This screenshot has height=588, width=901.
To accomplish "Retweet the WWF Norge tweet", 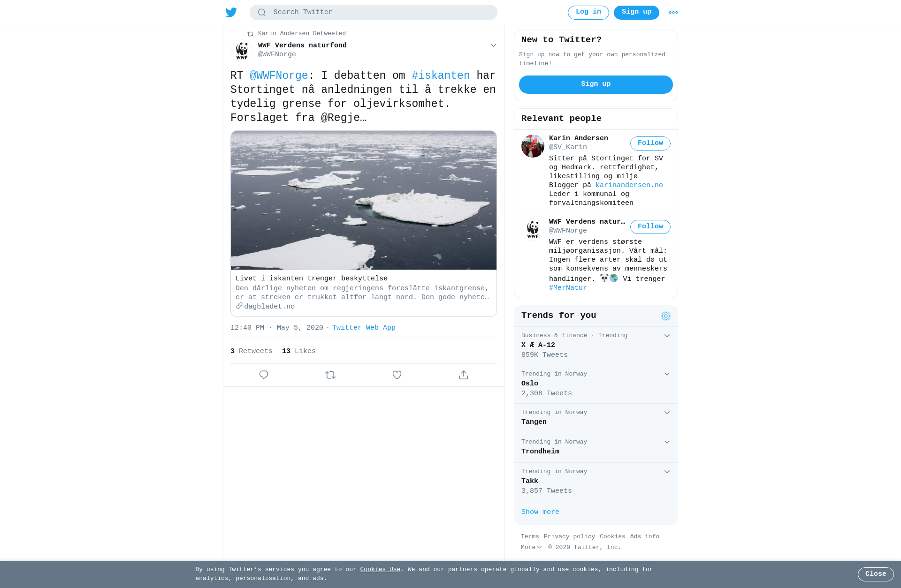I will pyautogui.click(x=330, y=375).
